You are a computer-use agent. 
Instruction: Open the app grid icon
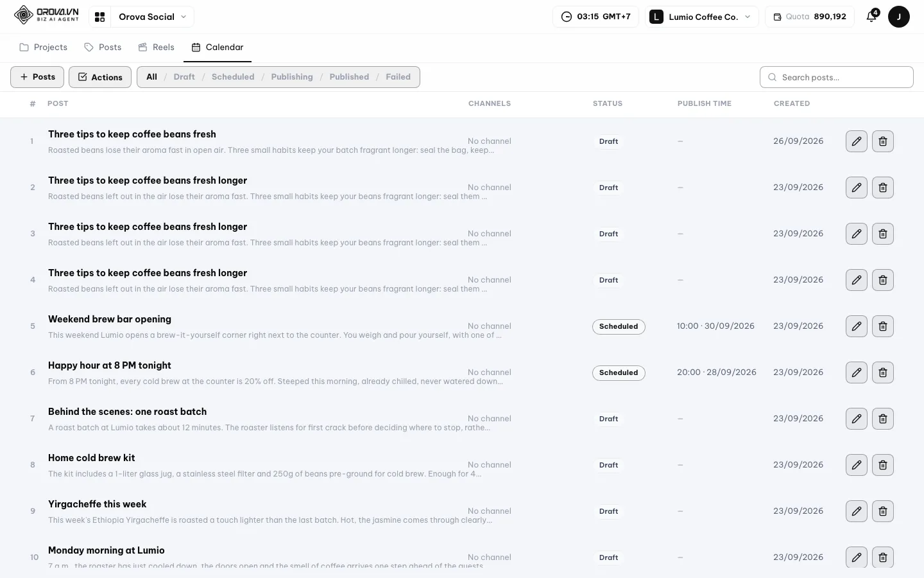click(x=100, y=17)
